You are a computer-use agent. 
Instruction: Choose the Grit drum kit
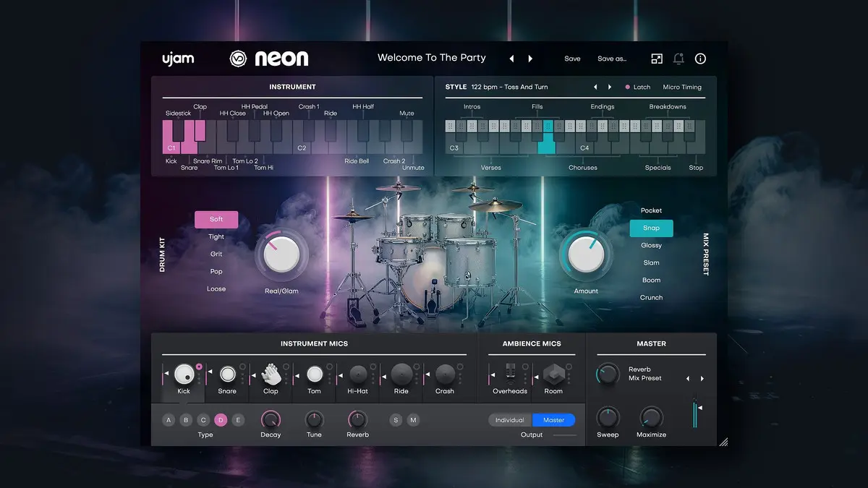(216, 254)
